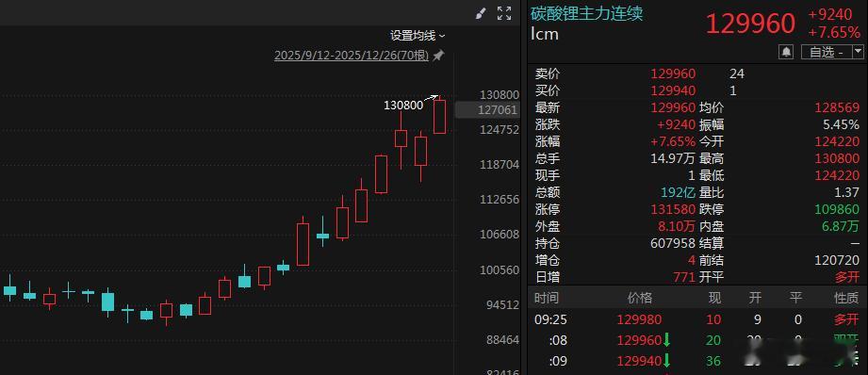Click the 时间 column header
This screenshot has height=375, width=868.
click(x=547, y=298)
